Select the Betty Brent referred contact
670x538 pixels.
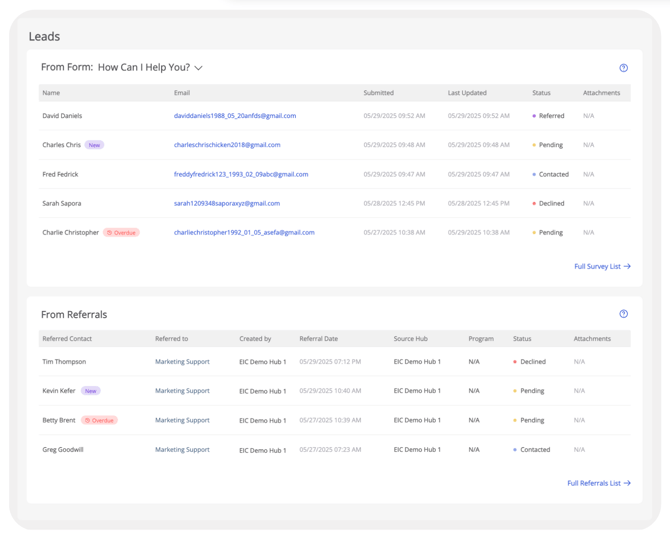pos(59,420)
